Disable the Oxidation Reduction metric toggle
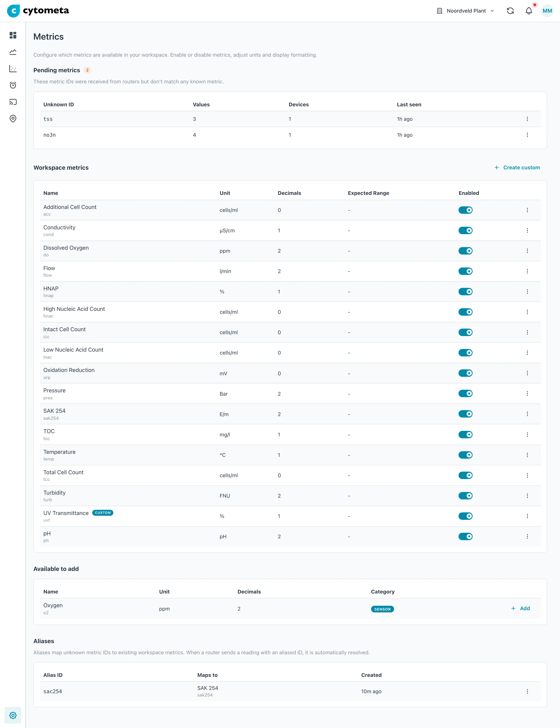 [465, 373]
